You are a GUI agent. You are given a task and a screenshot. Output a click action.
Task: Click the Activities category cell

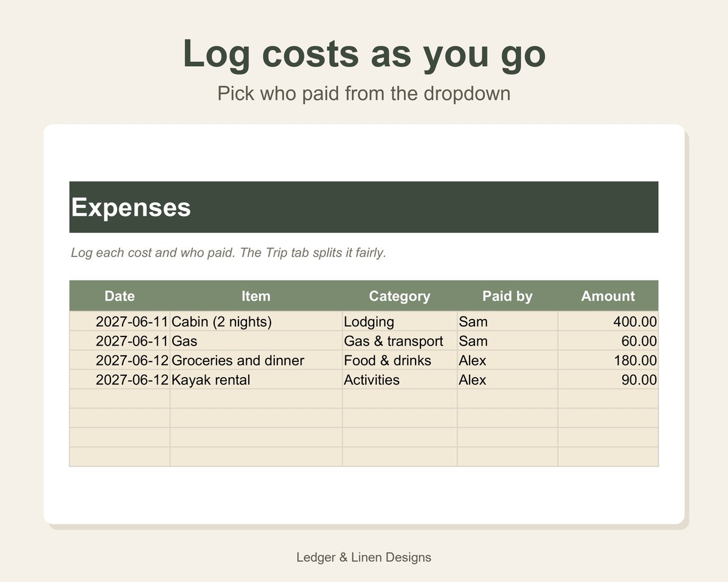point(400,380)
